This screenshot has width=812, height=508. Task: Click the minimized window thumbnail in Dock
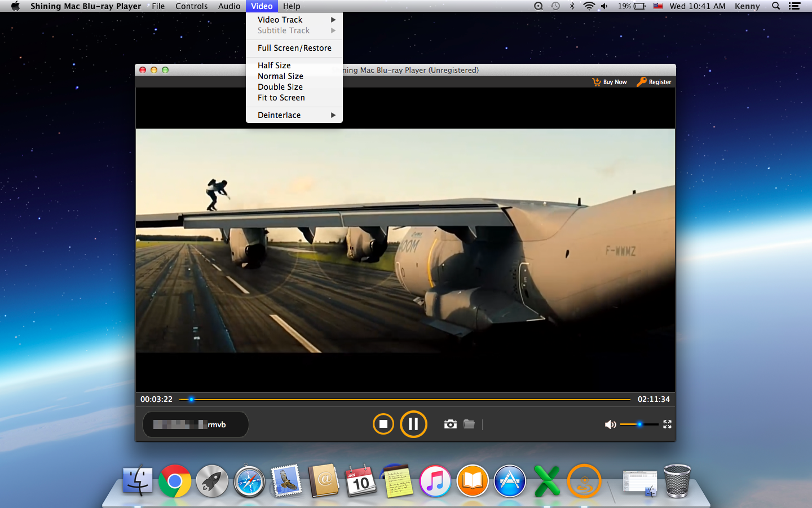(639, 483)
